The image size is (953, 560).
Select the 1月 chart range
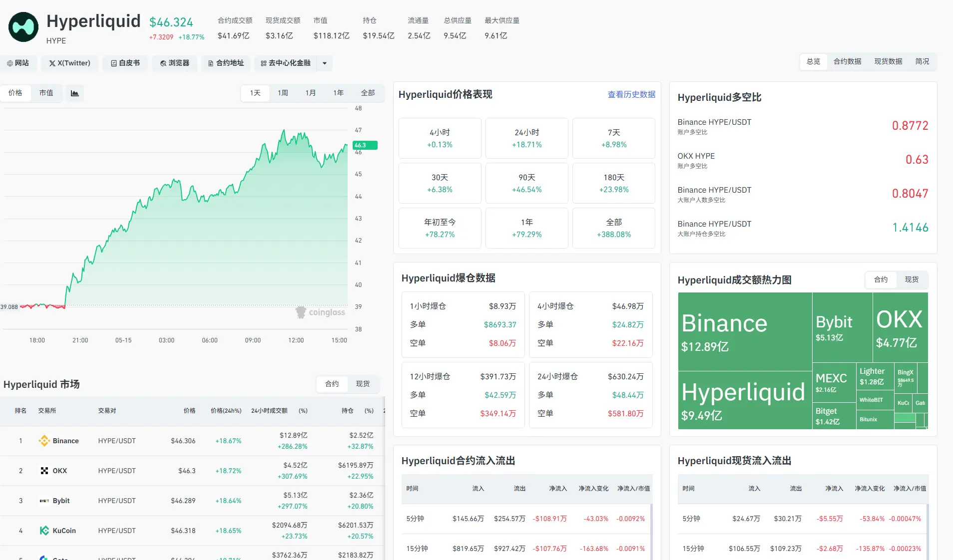tap(311, 93)
